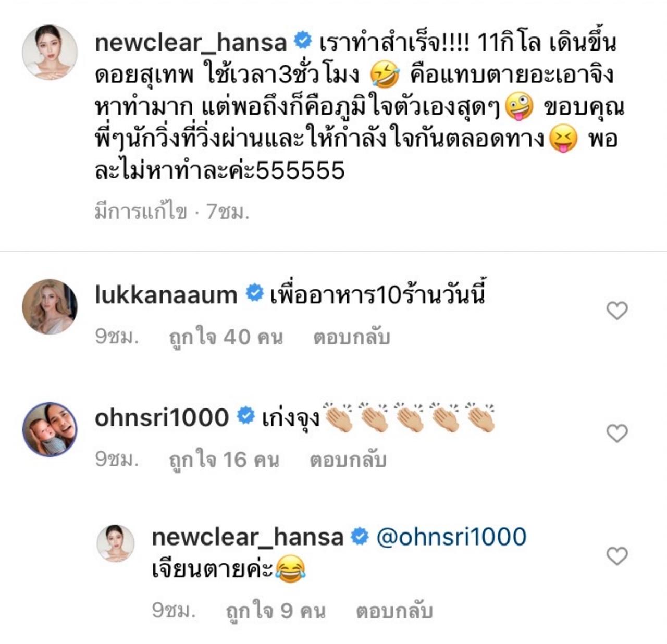Open newclear_hansa profile picture in caption
Viewport: 667px width, 644px height.
coord(50,52)
